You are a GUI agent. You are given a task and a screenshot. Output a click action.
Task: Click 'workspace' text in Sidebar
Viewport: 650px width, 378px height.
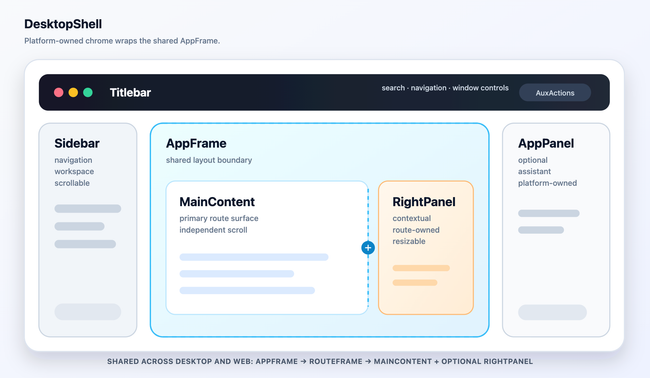click(74, 172)
